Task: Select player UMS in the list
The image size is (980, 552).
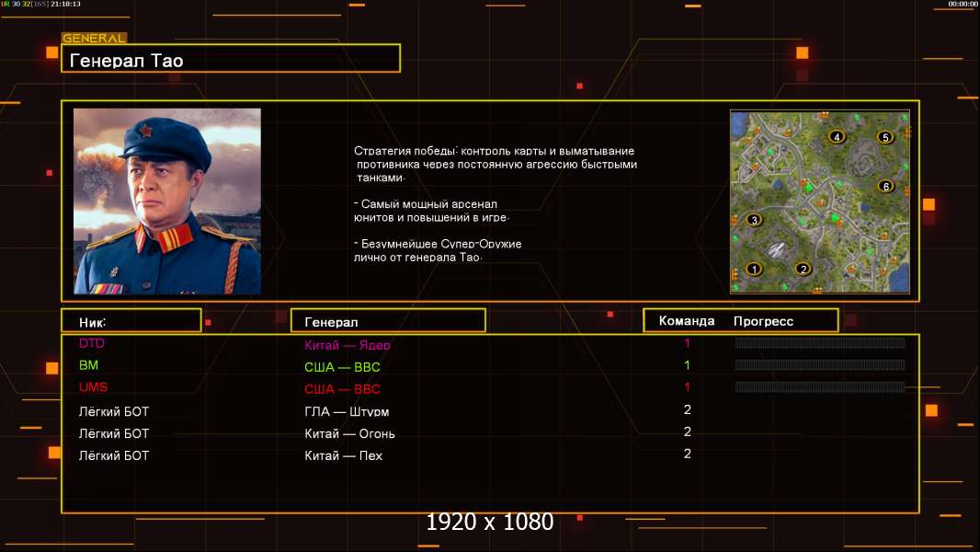Action: click(x=93, y=387)
